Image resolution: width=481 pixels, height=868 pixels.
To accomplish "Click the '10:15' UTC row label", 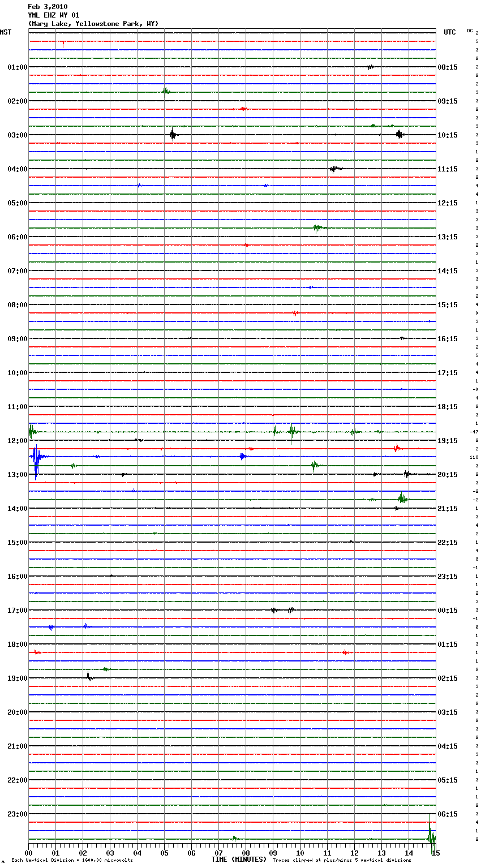I will [448, 135].
